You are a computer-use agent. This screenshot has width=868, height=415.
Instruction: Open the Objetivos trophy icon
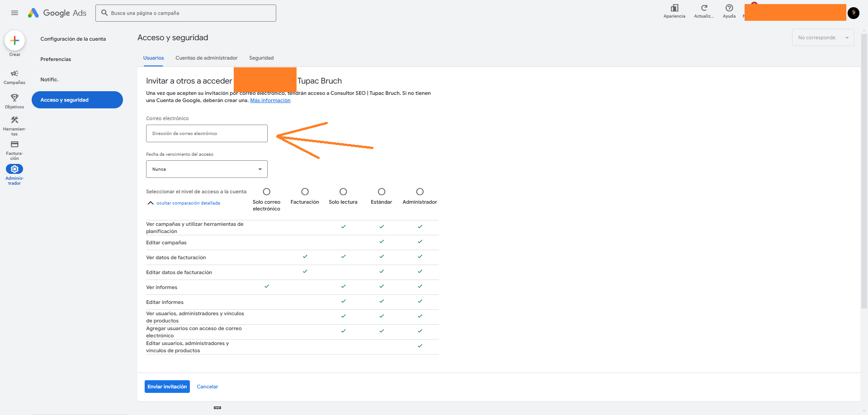coord(14,98)
